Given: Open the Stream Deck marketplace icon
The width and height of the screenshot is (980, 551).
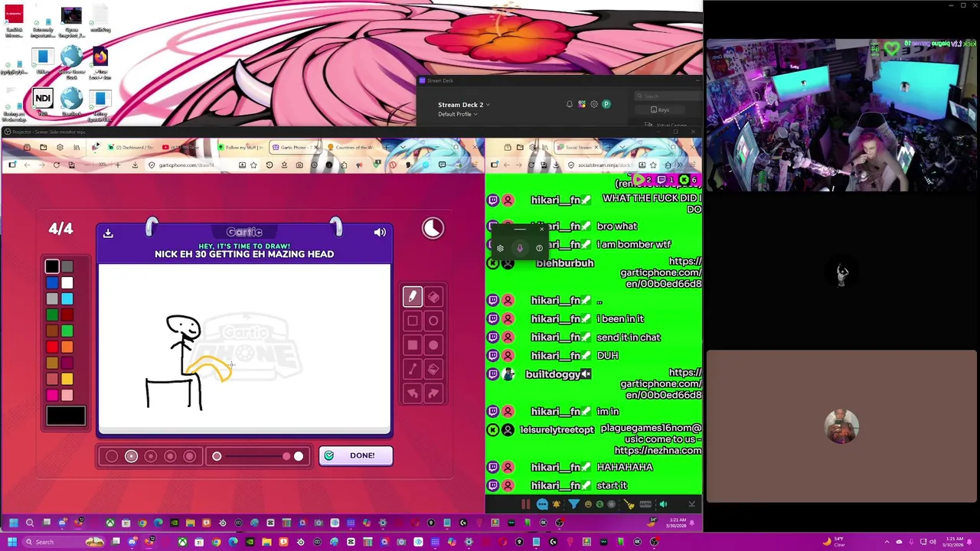Looking at the screenshot, I should pyautogui.click(x=582, y=104).
